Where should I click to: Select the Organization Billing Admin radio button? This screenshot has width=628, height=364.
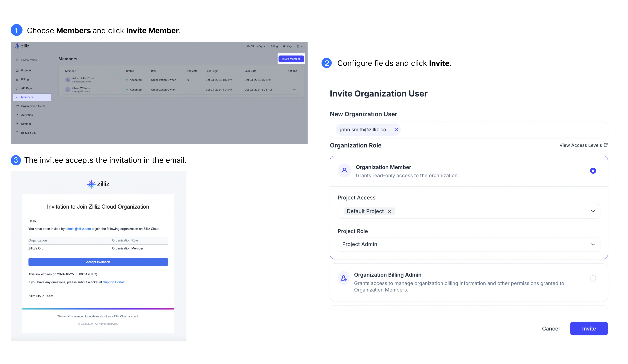(x=593, y=278)
